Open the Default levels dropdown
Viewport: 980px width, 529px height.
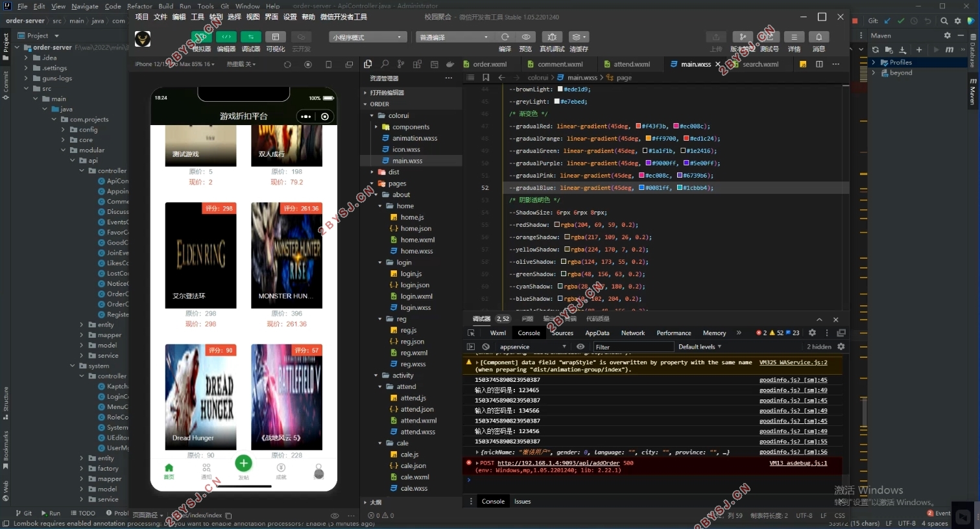pyautogui.click(x=700, y=347)
